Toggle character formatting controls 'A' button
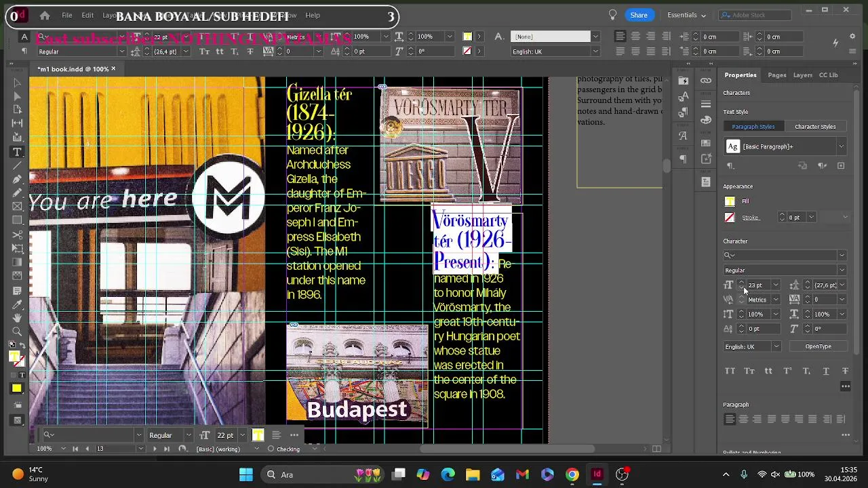This screenshot has height=488, width=868. 24,37
